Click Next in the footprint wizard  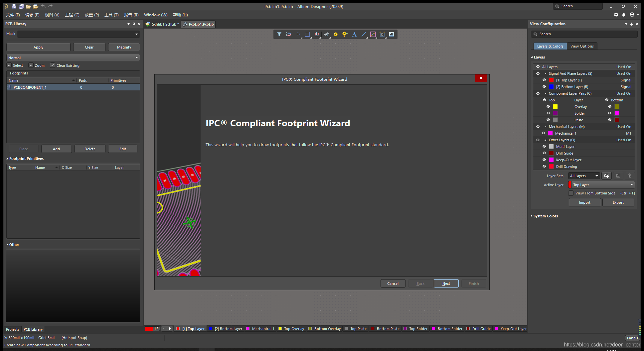[446, 284]
